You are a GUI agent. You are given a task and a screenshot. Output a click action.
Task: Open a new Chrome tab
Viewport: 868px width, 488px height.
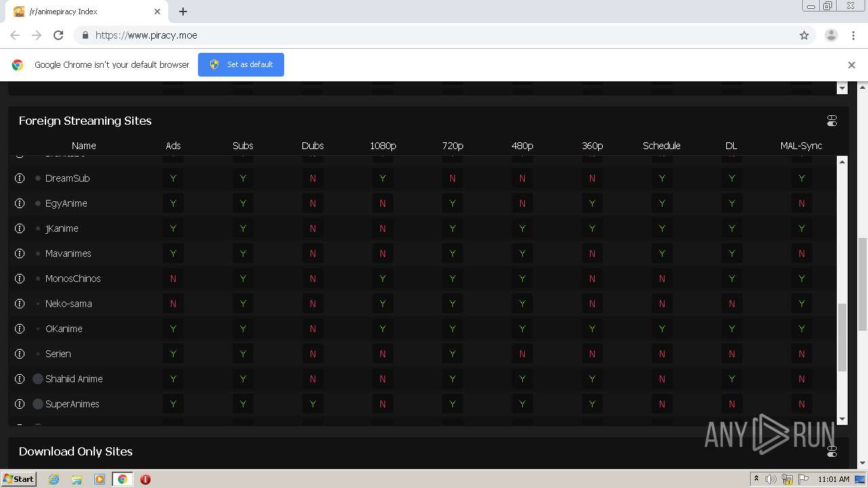point(183,12)
